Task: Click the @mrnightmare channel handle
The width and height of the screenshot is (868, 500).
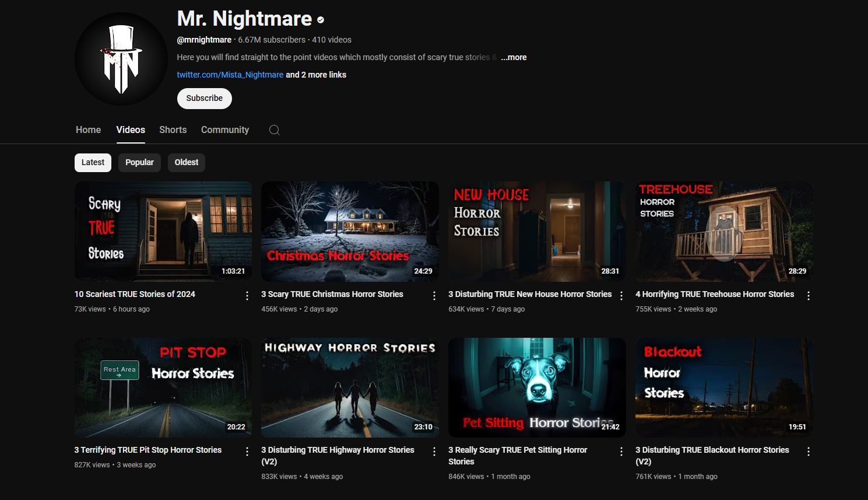Action: point(204,40)
